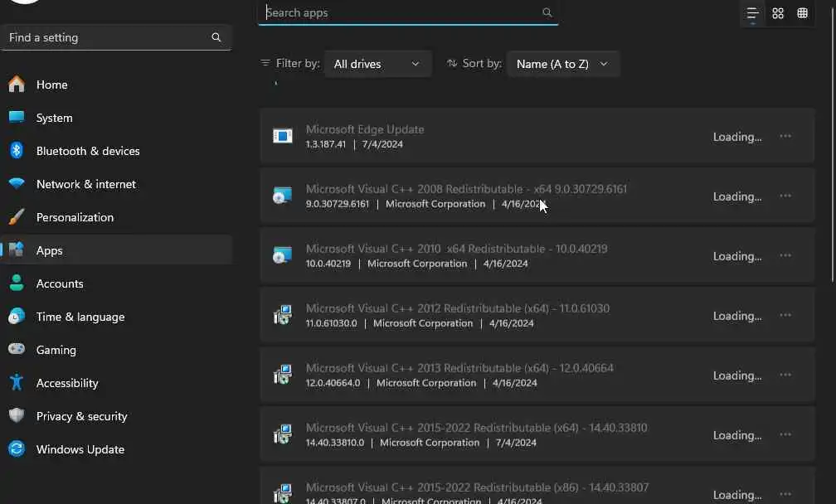Switch to table view layout
Screen dimensions: 836x504
tap(803, 13)
